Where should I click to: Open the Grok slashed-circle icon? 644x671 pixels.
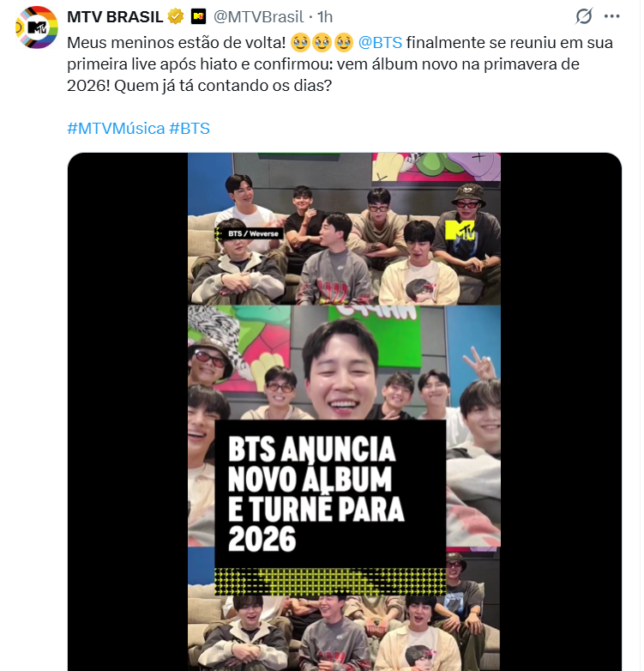point(583,16)
